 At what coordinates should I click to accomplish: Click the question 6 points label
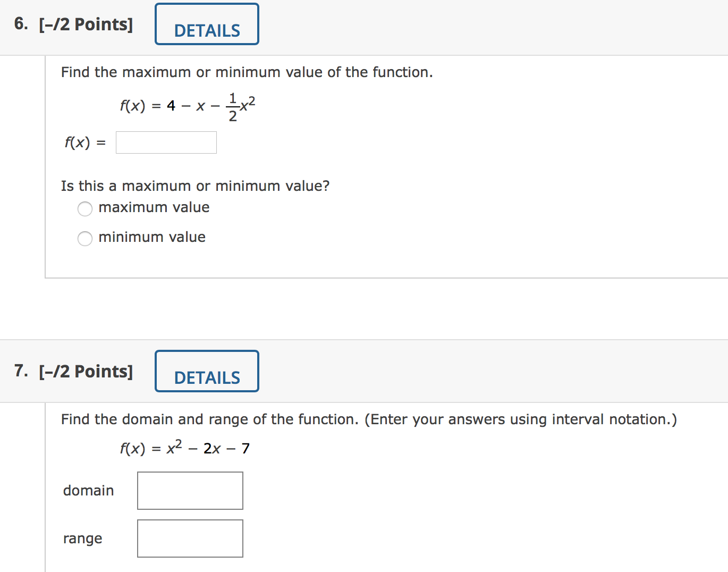[x=87, y=24]
